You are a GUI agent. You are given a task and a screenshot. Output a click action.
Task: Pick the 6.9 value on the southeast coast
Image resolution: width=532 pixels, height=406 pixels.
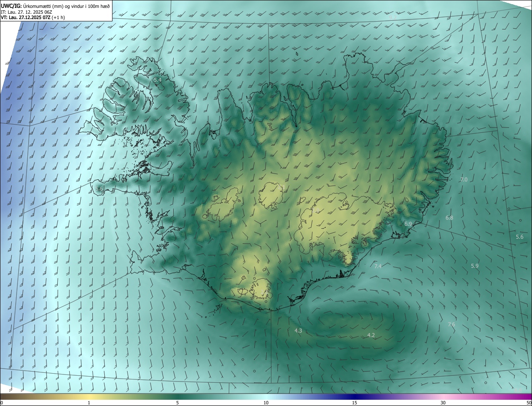[408, 224]
